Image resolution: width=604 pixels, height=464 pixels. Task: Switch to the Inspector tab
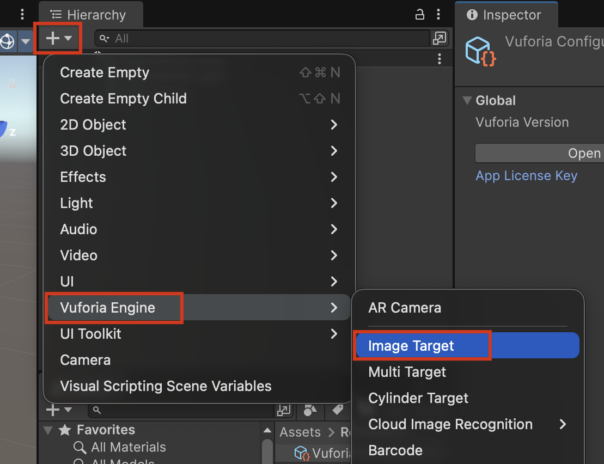pos(504,15)
